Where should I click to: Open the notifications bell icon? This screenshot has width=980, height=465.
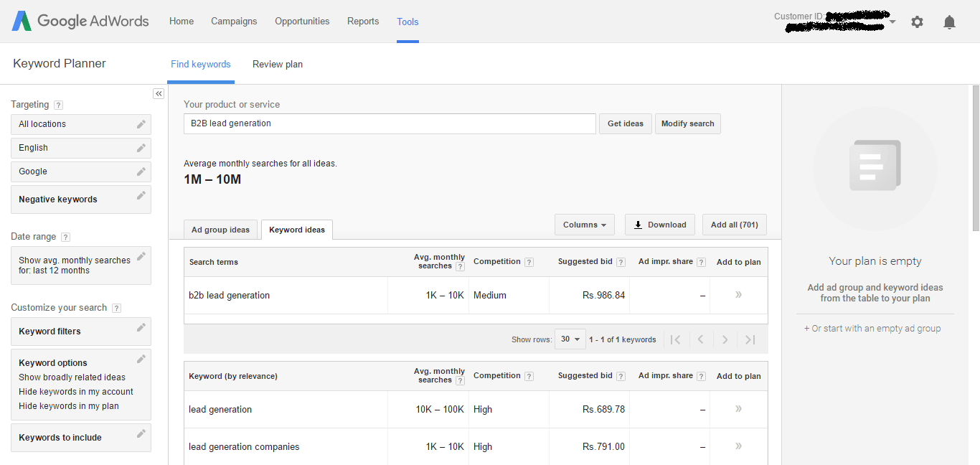pos(949,22)
